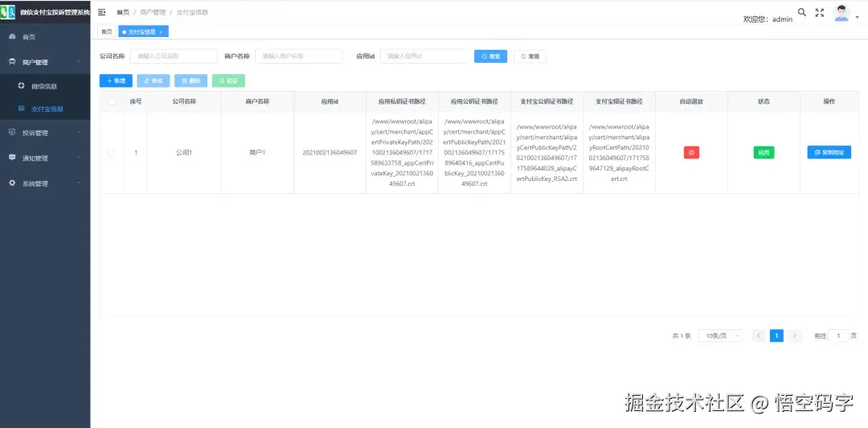Screen dimensions: 868x428
Task: Expand the 系统管理 sidebar group
Action: pyautogui.click(x=45, y=183)
